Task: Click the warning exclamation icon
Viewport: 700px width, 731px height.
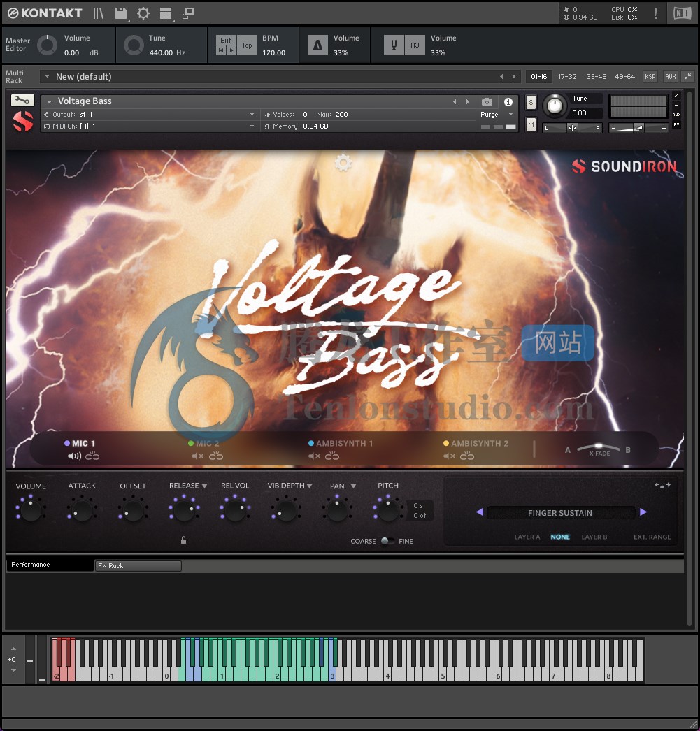Action: coord(655,13)
